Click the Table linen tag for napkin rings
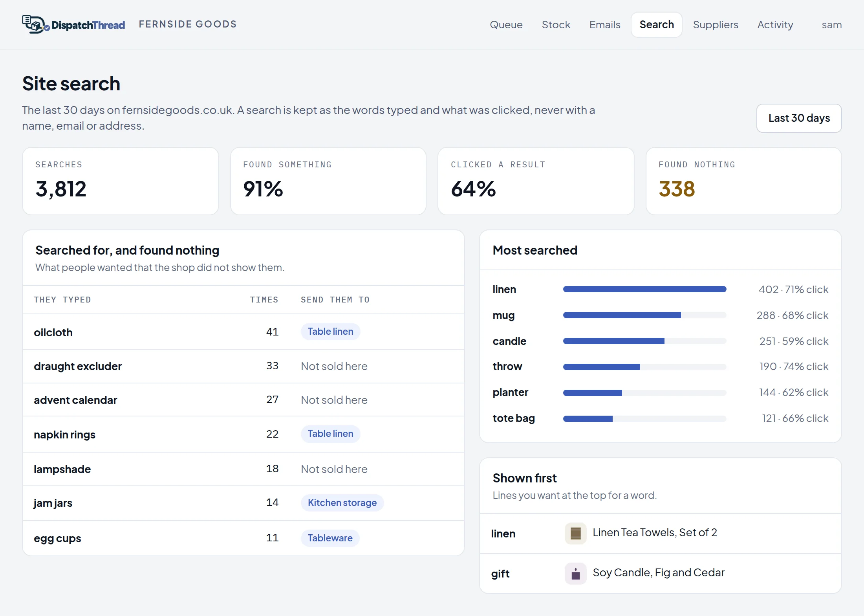The height and width of the screenshot is (616, 864). click(330, 433)
